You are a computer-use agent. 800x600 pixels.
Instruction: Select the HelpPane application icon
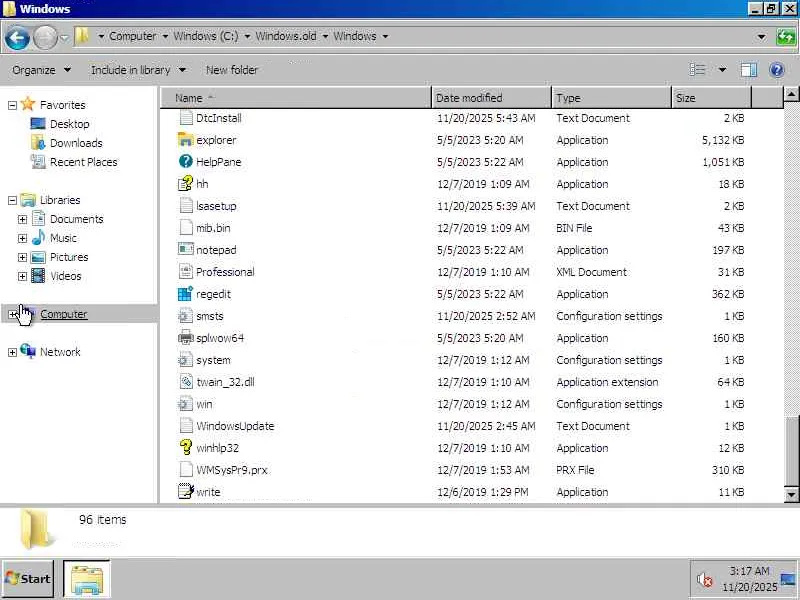(x=185, y=162)
